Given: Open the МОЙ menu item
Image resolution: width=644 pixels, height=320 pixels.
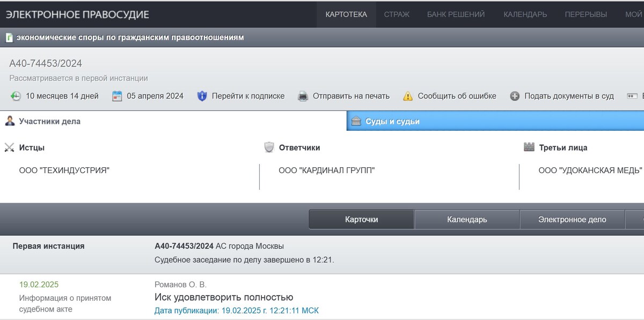Looking at the screenshot, I should tap(634, 14).
